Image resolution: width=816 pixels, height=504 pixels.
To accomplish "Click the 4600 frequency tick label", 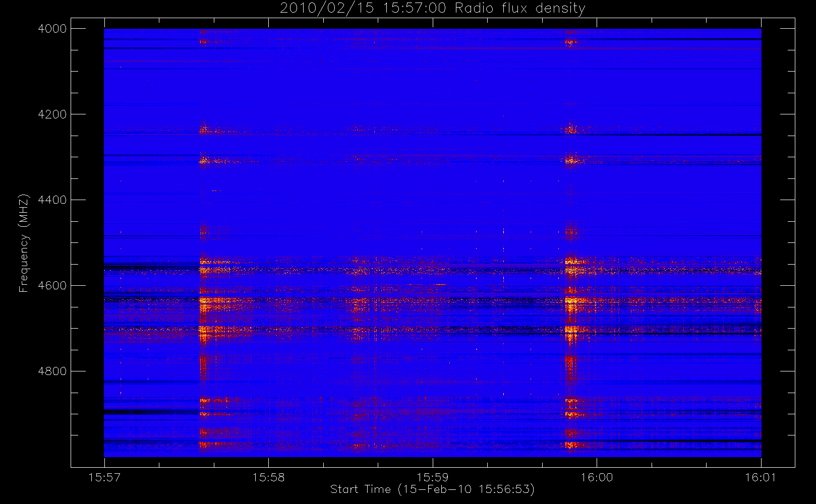I will click(52, 286).
